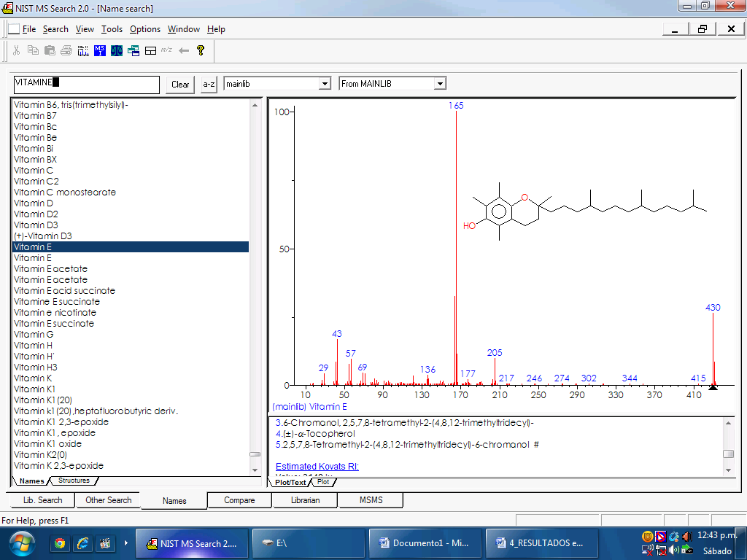
Task: Switch to the Plot tab
Action: (323, 482)
